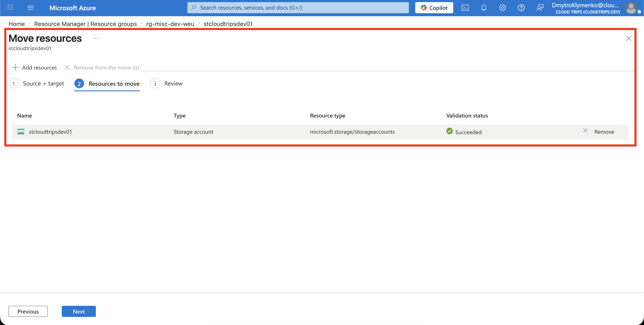Open the feedback icon
The width and height of the screenshot is (644, 325).
[540, 8]
